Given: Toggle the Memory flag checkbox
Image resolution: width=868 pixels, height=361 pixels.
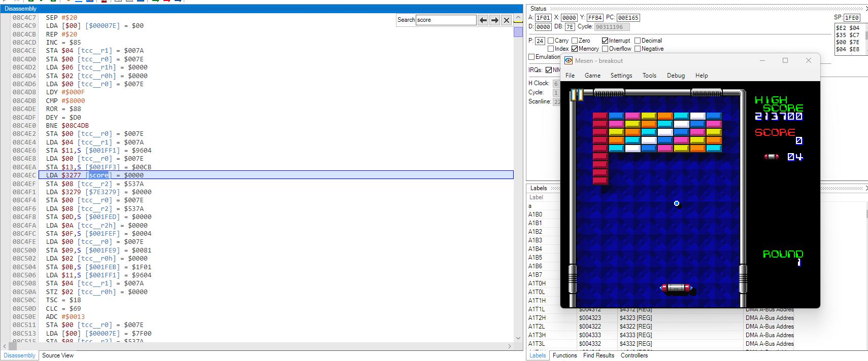Looking at the screenshot, I should point(575,49).
